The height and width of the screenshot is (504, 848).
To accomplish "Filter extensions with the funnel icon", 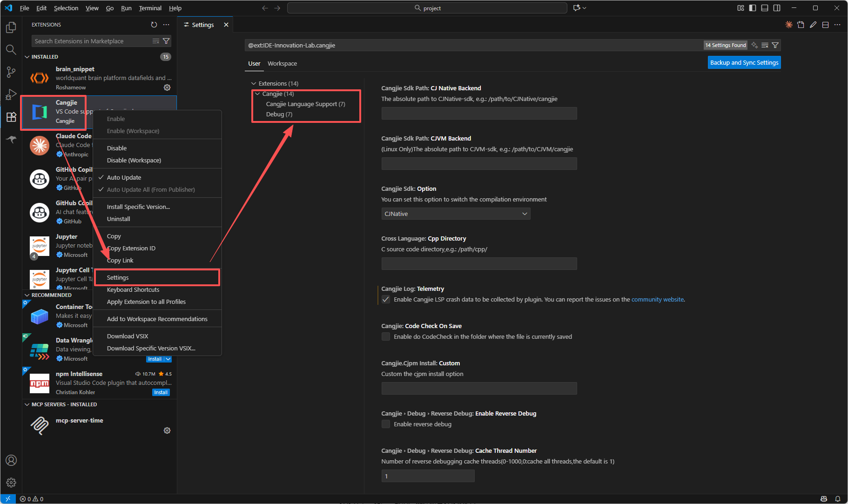I will tap(166, 41).
